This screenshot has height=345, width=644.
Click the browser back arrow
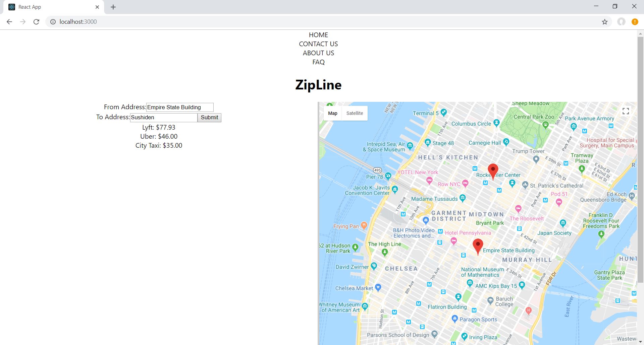[x=9, y=22]
